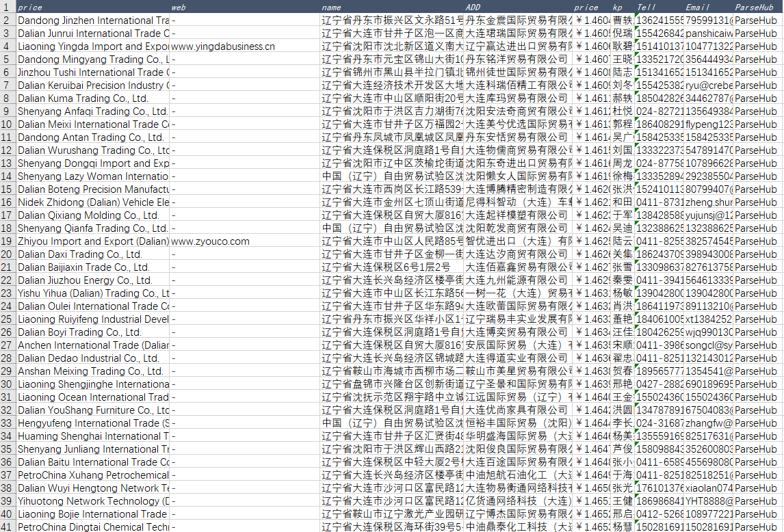
Task: Select cell Liaoning Bojie International Trade
Action: [x=93, y=514]
